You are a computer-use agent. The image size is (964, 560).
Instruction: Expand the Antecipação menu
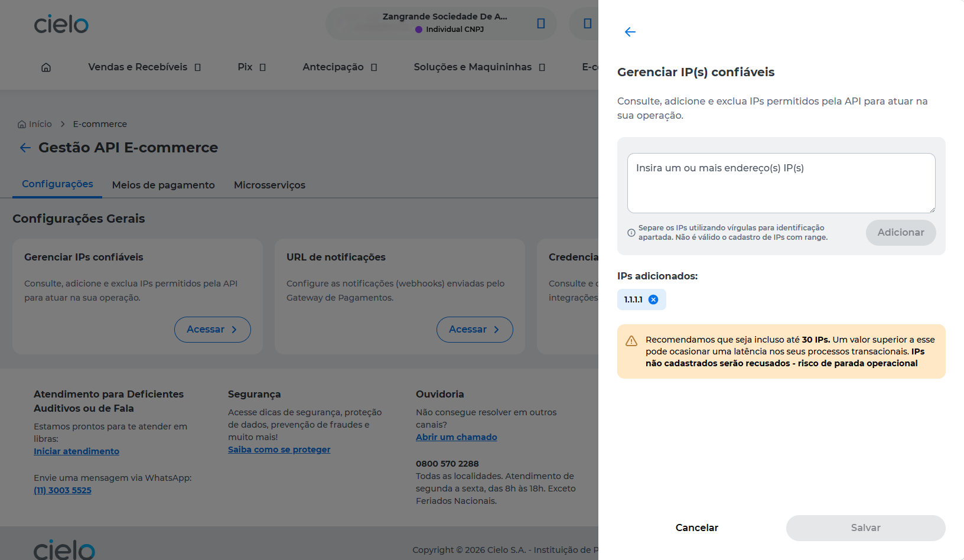(340, 67)
